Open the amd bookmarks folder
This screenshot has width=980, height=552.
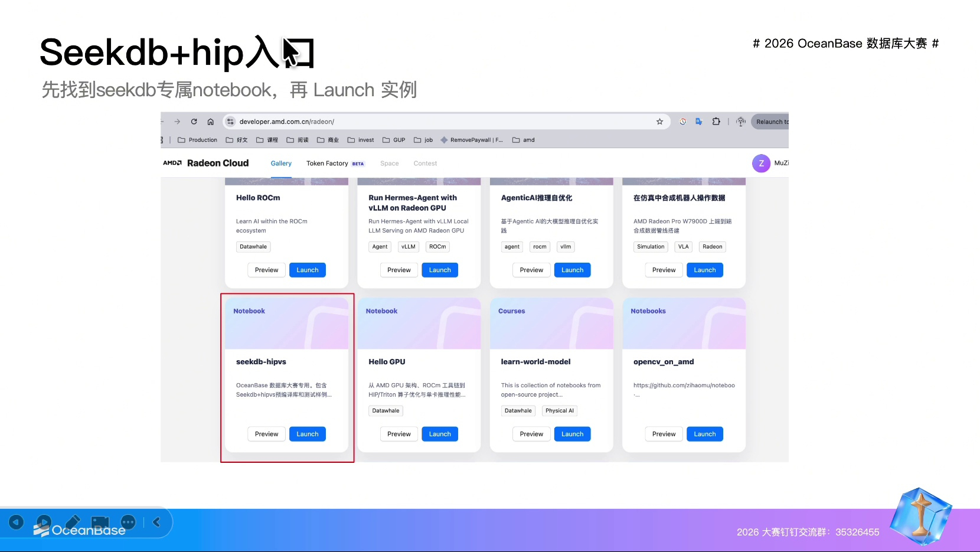click(524, 140)
